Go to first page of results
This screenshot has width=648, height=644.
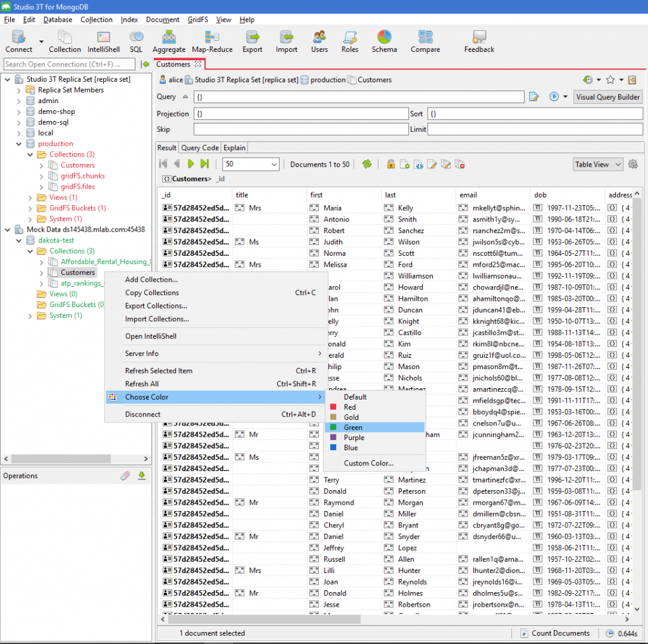click(x=163, y=164)
